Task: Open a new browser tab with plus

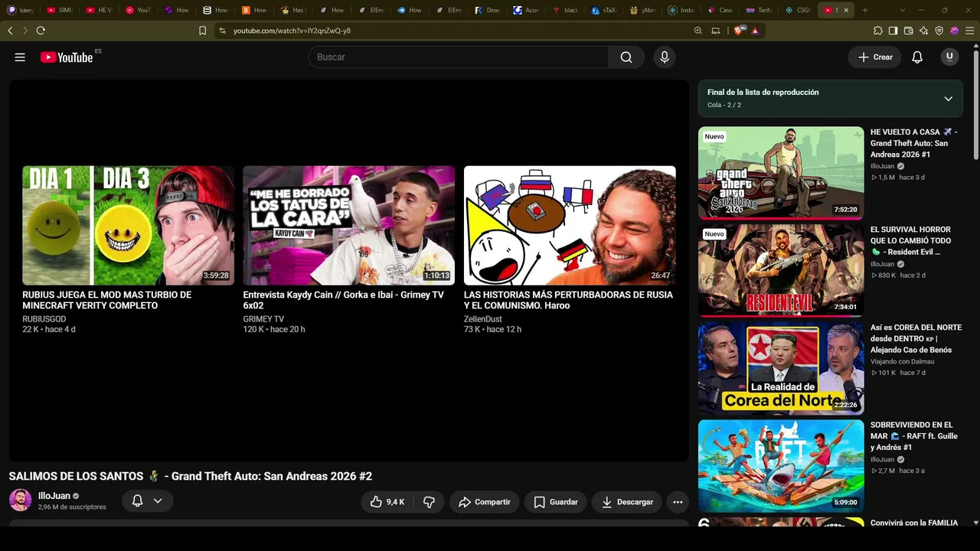Action: pyautogui.click(x=865, y=10)
